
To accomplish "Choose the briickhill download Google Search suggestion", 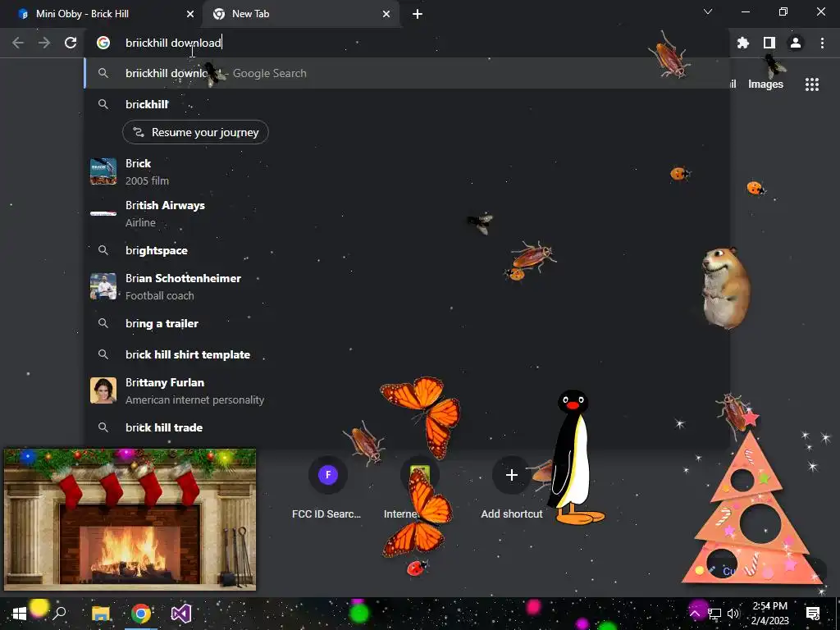I will 407,73.
